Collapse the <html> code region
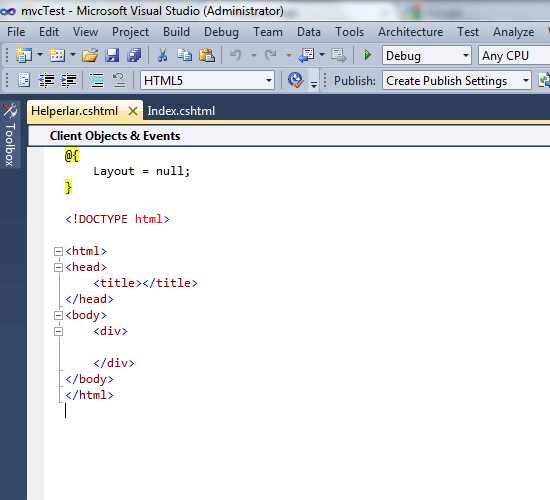 coord(58,251)
